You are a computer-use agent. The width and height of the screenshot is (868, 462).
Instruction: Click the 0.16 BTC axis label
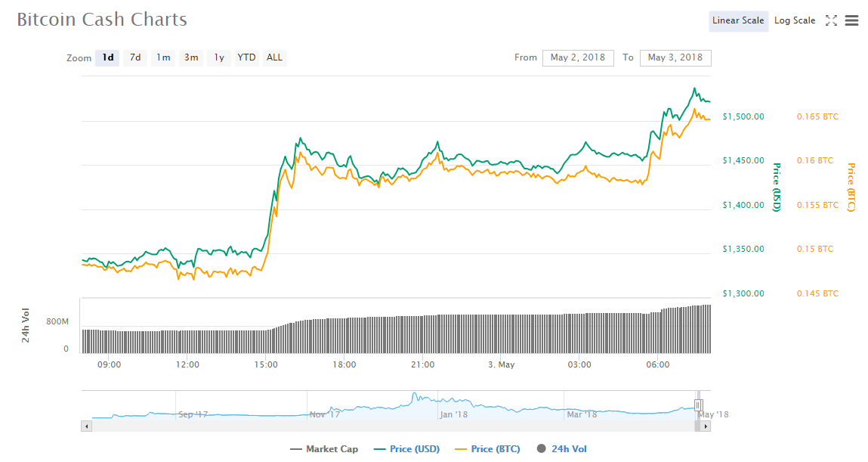click(x=815, y=160)
